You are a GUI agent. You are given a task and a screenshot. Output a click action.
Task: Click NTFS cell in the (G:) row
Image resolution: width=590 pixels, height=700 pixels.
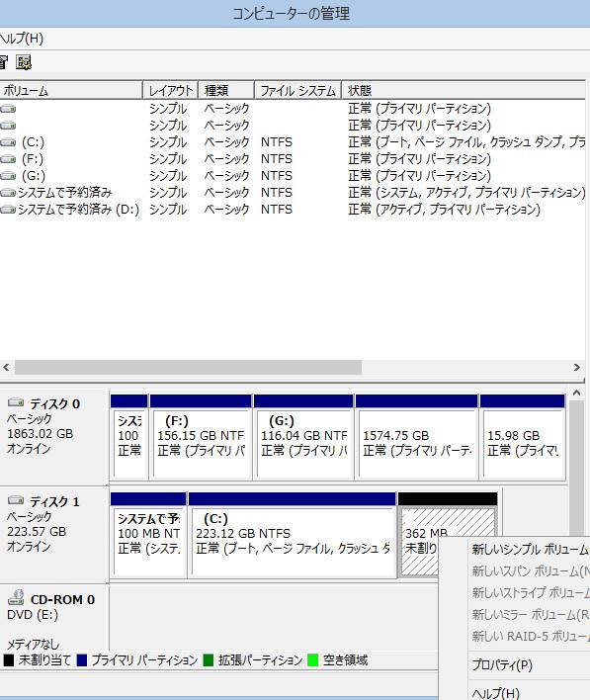(277, 176)
